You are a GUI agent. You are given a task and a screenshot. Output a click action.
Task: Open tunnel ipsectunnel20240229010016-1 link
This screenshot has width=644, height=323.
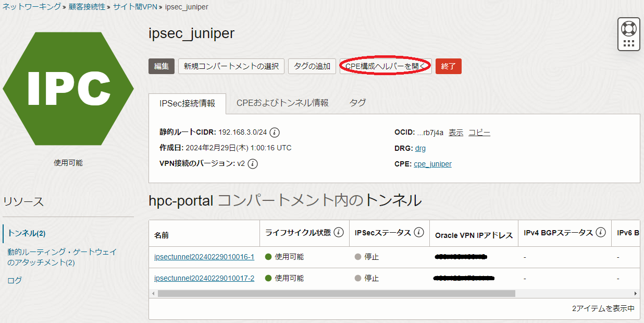tap(204, 257)
